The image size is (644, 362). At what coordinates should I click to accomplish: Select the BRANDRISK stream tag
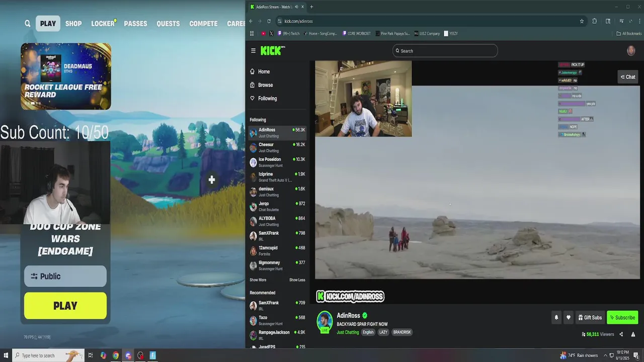[402, 332]
